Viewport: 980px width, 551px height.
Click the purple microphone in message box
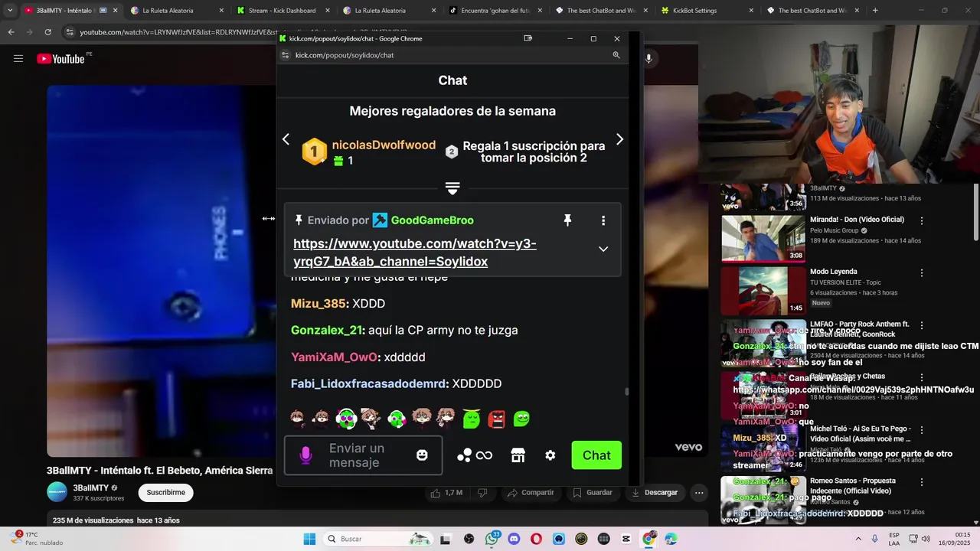tap(305, 455)
